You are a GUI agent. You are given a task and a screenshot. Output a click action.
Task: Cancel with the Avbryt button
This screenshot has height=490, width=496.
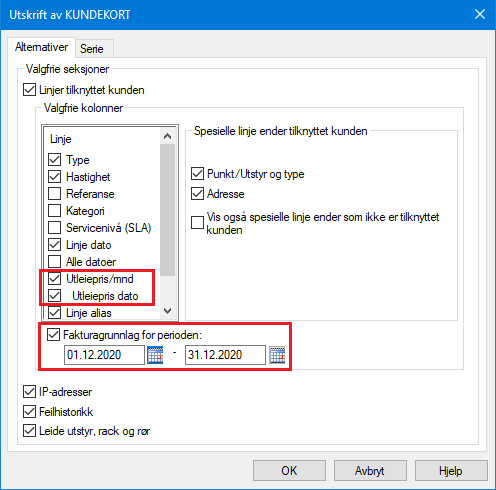click(x=370, y=471)
